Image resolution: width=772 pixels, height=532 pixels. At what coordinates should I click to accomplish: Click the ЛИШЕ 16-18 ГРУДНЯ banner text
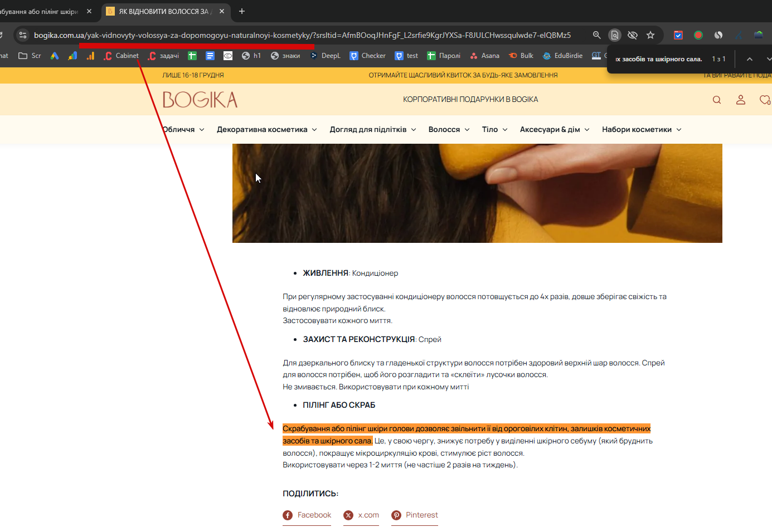(x=193, y=75)
